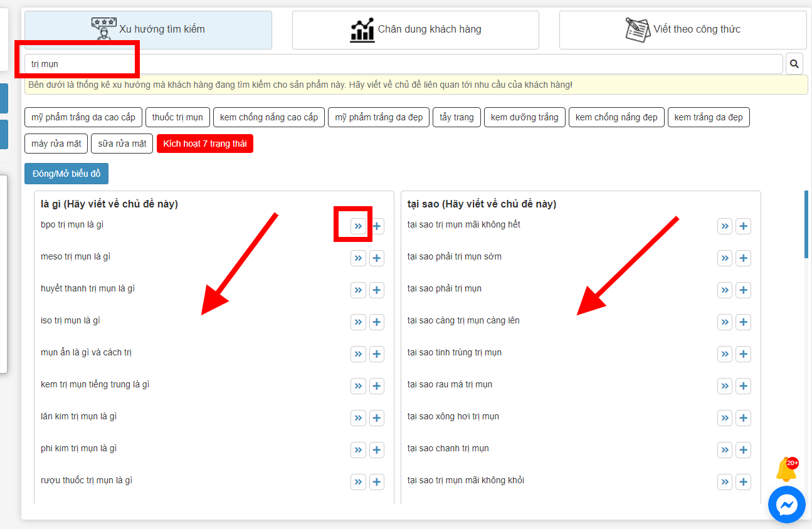Click plus icon for 'huyết thanh trị mụn là gì'
Image resolution: width=812 pixels, height=529 pixels.
377,290
